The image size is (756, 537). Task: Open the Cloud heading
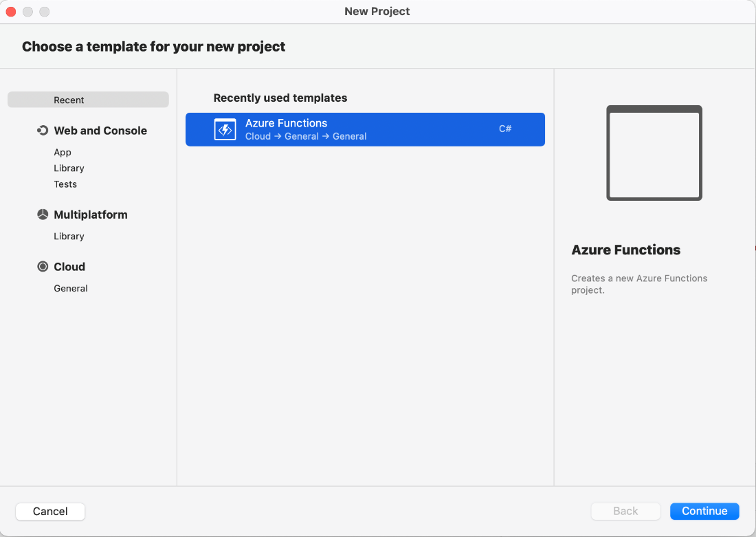tap(69, 267)
